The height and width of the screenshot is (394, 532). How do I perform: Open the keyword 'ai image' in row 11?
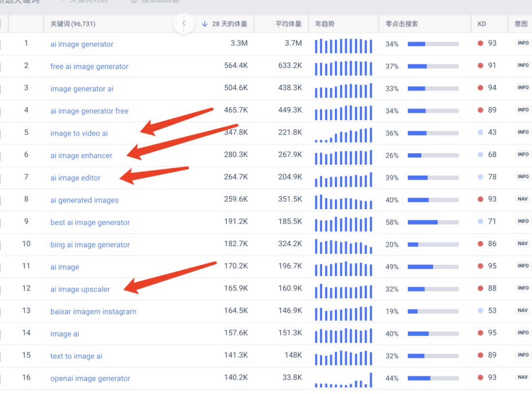pyautogui.click(x=65, y=267)
